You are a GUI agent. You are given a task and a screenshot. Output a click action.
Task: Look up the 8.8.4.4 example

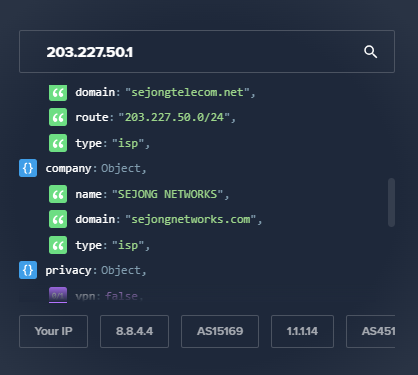pyautogui.click(x=134, y=331)
